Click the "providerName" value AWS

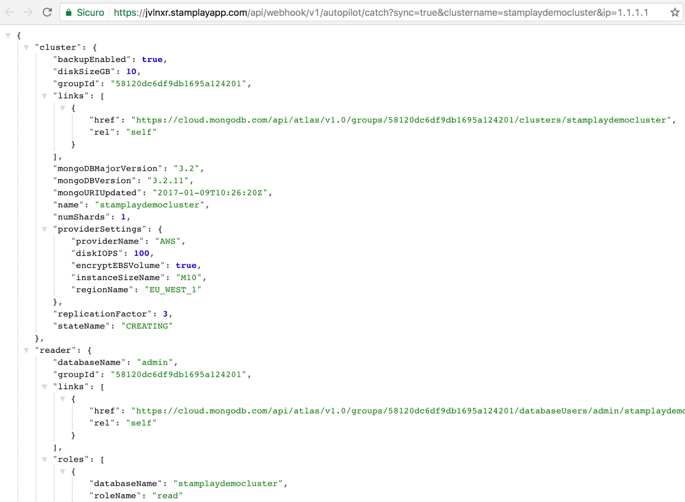pos(168,241)
